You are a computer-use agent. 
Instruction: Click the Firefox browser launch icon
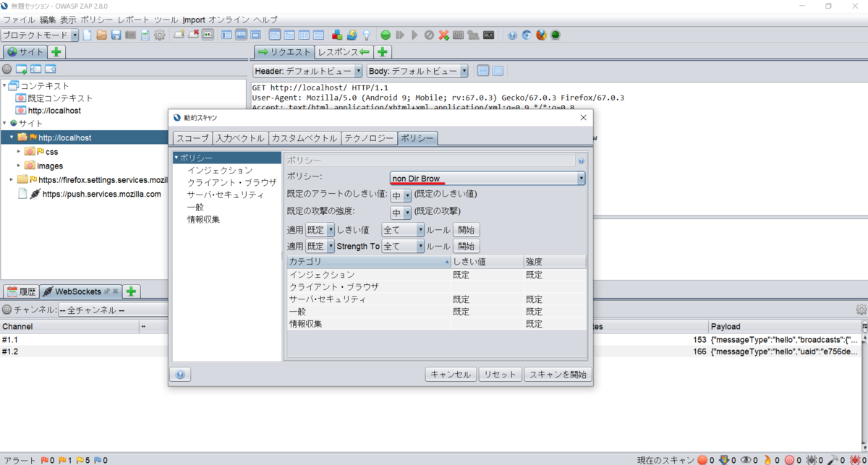(x=541, y=35)
